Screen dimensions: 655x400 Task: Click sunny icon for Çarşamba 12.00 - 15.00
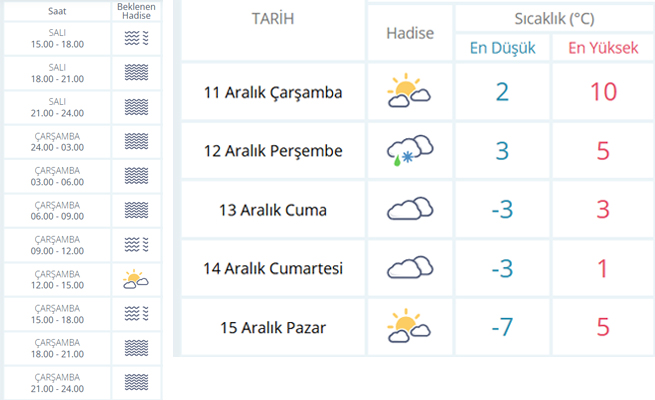[136, 279]
